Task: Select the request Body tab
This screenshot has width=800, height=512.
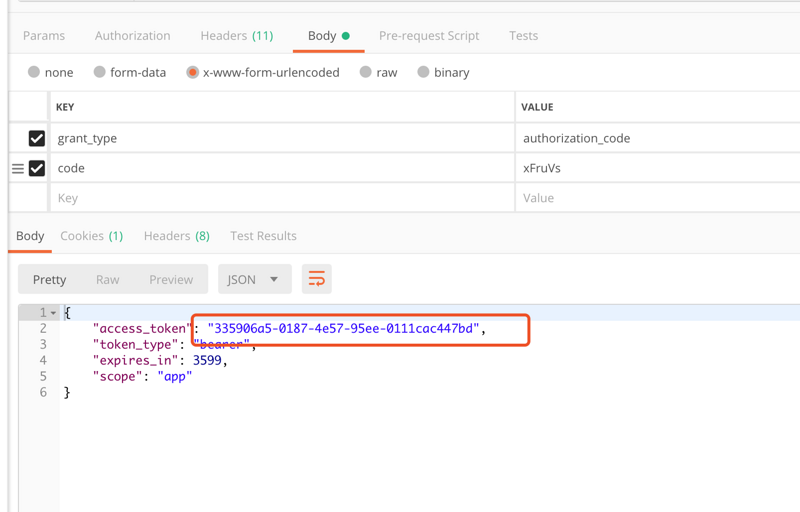Action: tap(328, 36)
